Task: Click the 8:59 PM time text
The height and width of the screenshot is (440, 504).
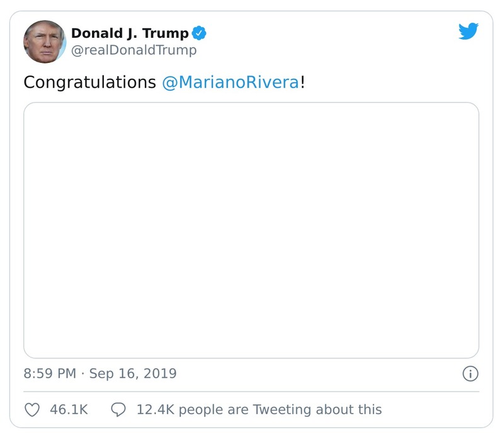Action: 48,373
